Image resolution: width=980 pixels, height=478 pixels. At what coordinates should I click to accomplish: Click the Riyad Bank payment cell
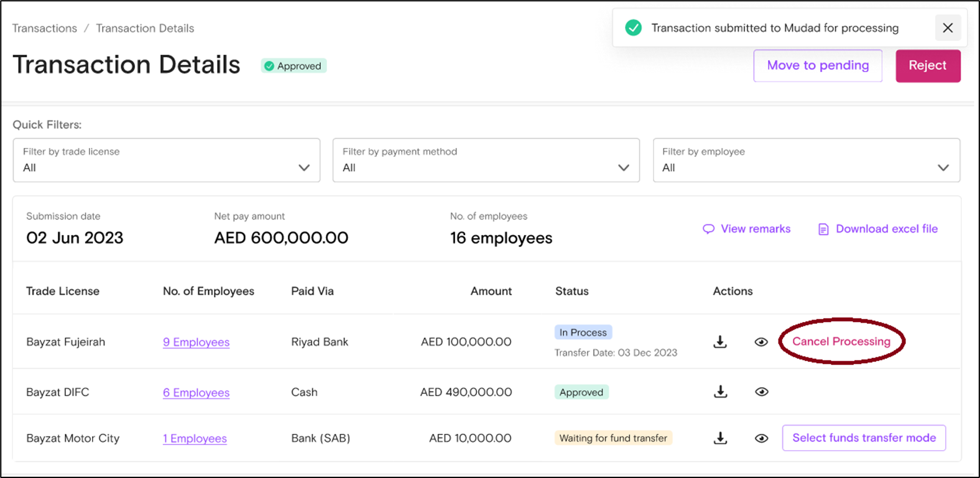click(320, 342)
